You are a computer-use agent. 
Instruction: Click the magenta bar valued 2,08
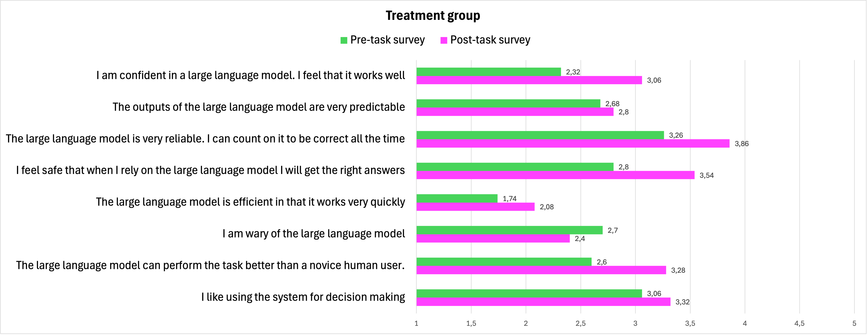475,207
